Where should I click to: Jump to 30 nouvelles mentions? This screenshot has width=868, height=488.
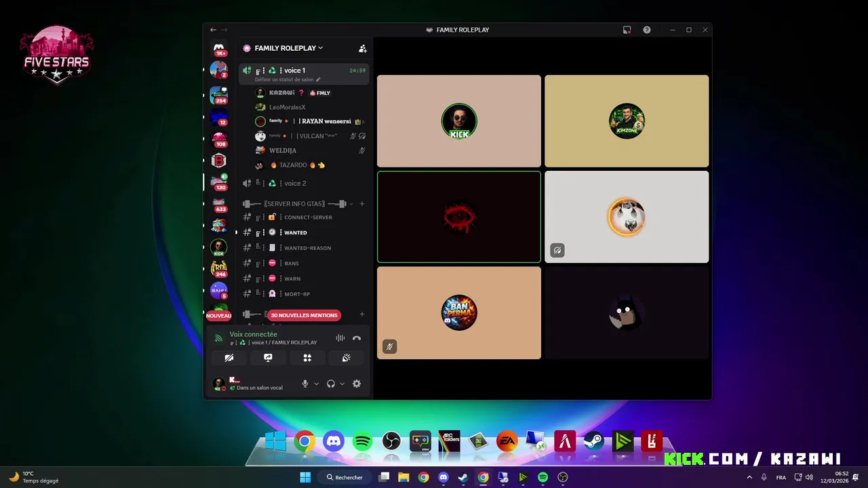[304, 315]
